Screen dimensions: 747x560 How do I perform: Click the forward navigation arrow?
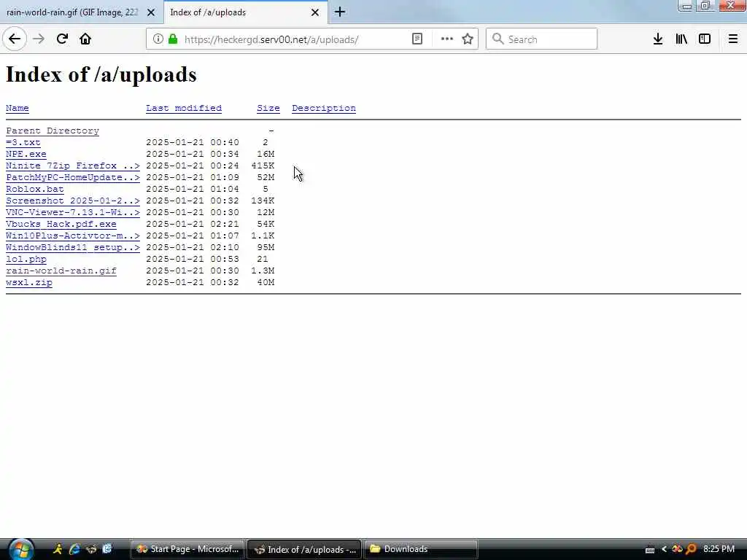pos(39,39)
